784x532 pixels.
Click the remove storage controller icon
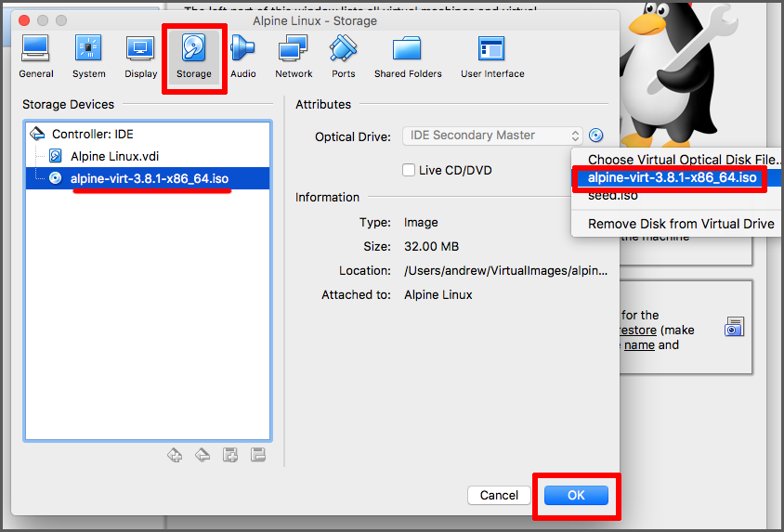click(203, 455)
